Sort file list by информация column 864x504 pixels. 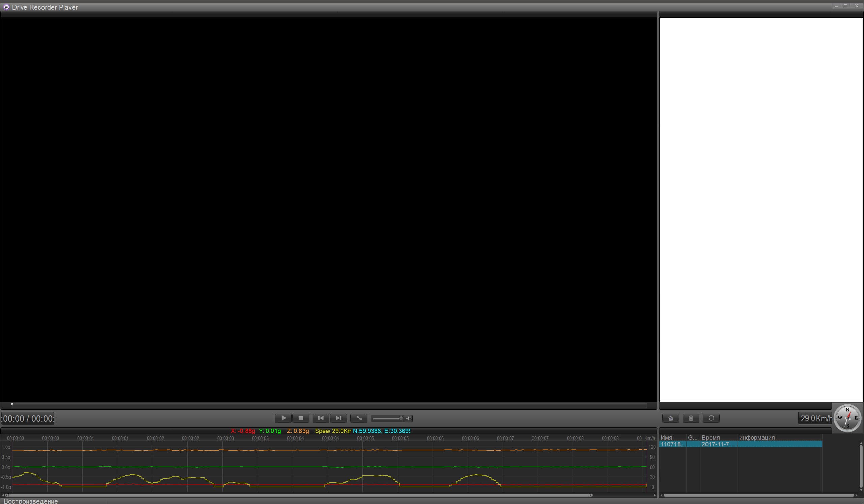tap(757, 438)
